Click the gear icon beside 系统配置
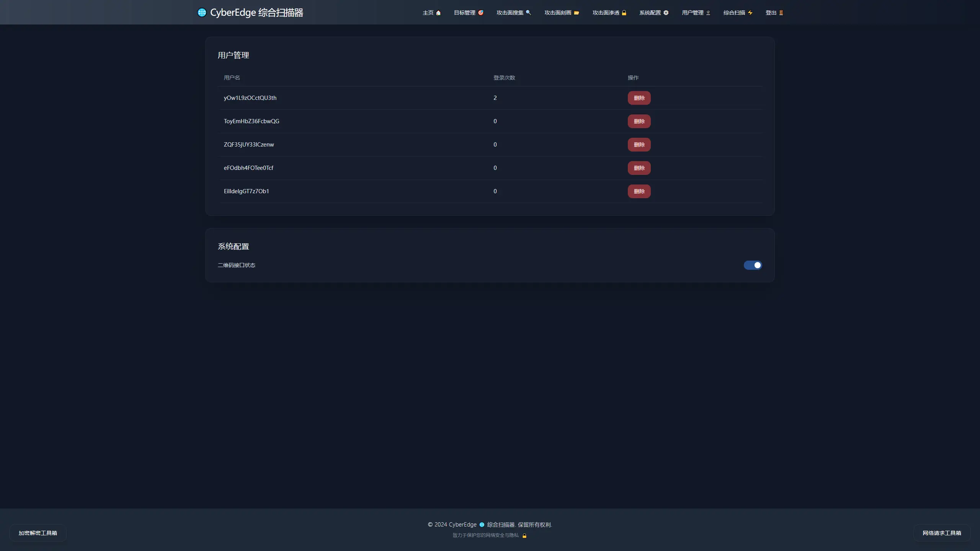 666,13
